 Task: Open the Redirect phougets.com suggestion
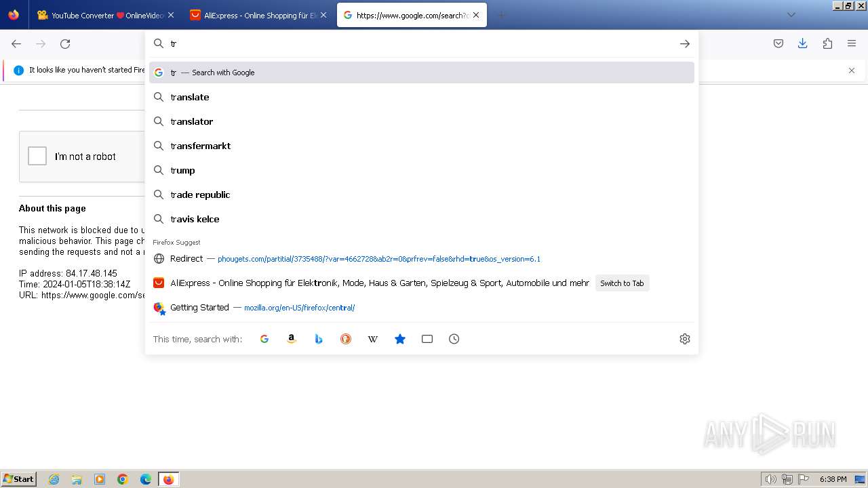click(422, 258)
